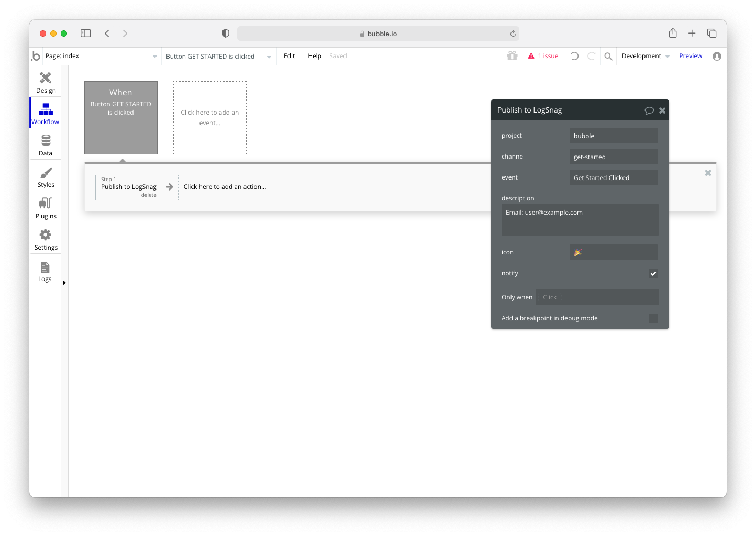This screenshot has width=756, height=536.
Task: Delete the Publish to LogSnag step
Action: [x=149, y=195]
